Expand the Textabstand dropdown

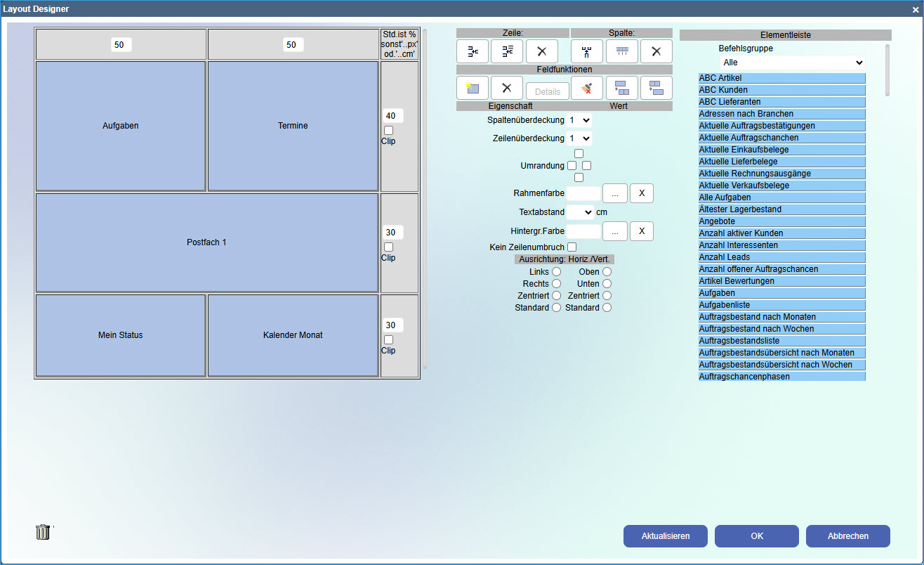point(580,212)
